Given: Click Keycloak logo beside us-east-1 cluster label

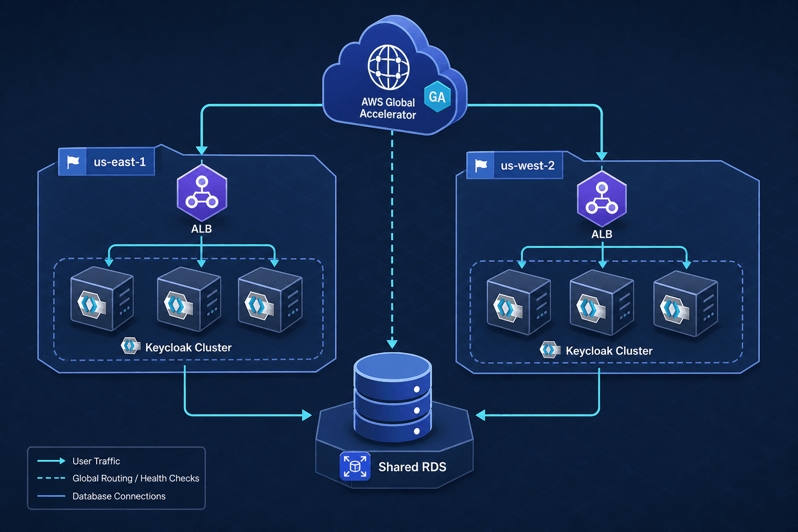Looking at the screenshot, I should 130,346.
